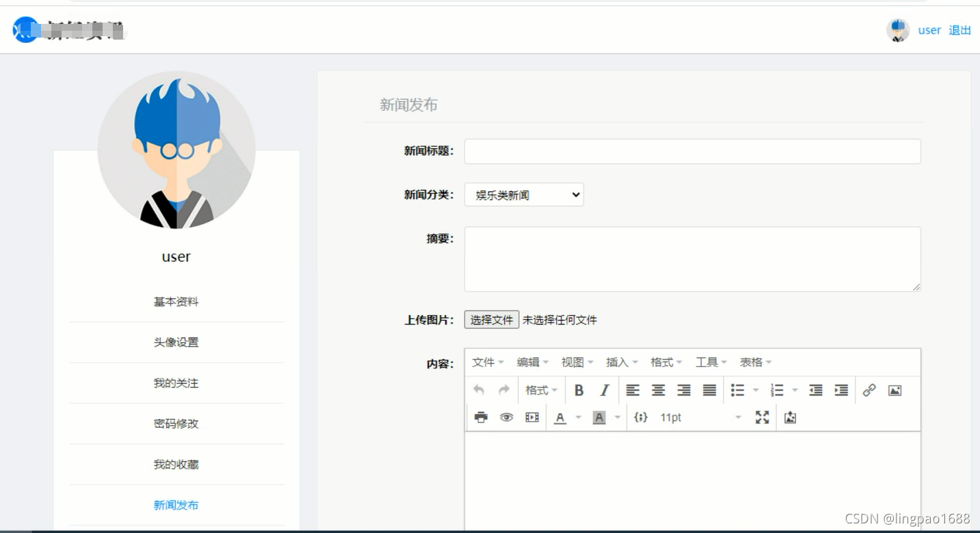Click the upload image icon in toolbar
Screen dimensions: 980x533
790,418
